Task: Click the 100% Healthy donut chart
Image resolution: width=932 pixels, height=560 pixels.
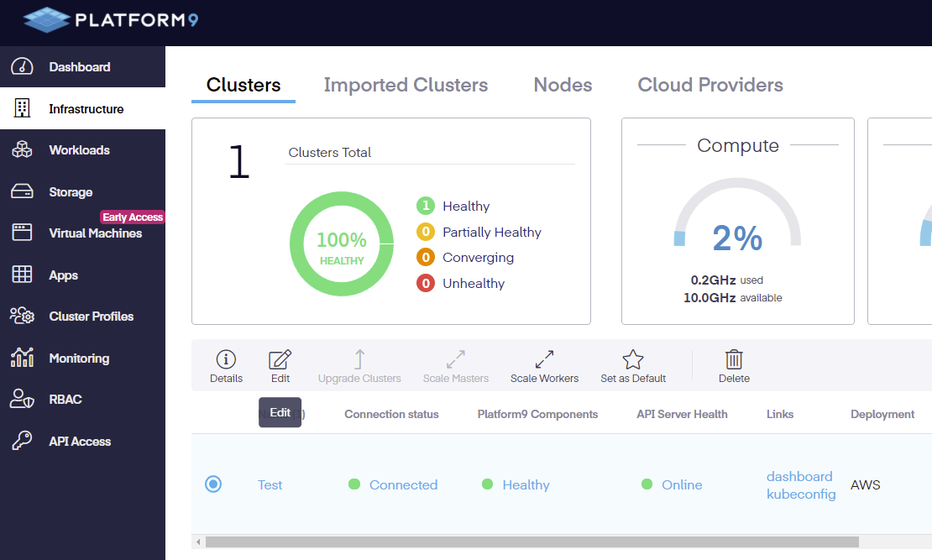Action: pyautogui.click(x=341, y=244)
